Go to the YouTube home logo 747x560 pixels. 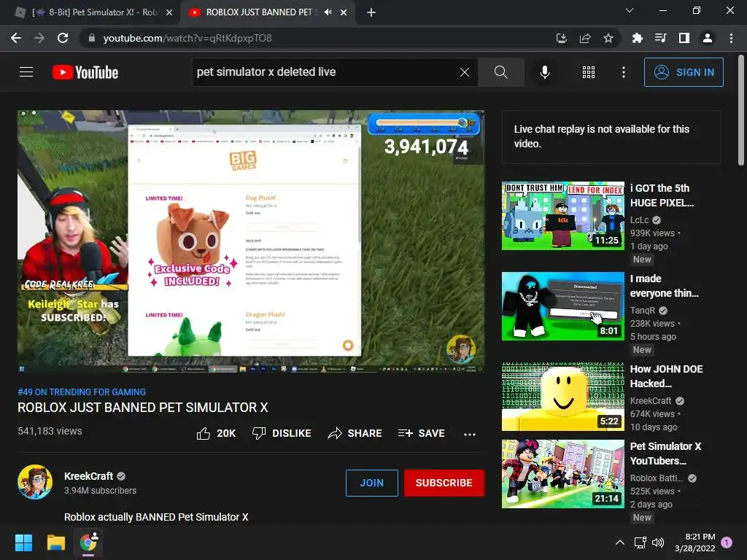click(x=85, y=72)
